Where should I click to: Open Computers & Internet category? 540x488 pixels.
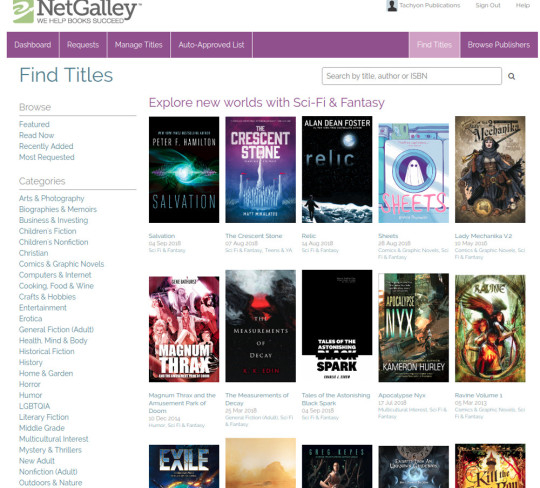coord(55,275)
